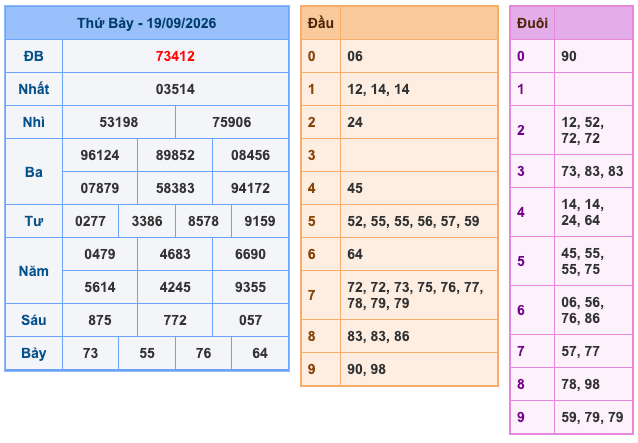This screenshot has width=638, height=443.
Task: Click the 'ĐB' row label
Action: click(x=33, y=56)
